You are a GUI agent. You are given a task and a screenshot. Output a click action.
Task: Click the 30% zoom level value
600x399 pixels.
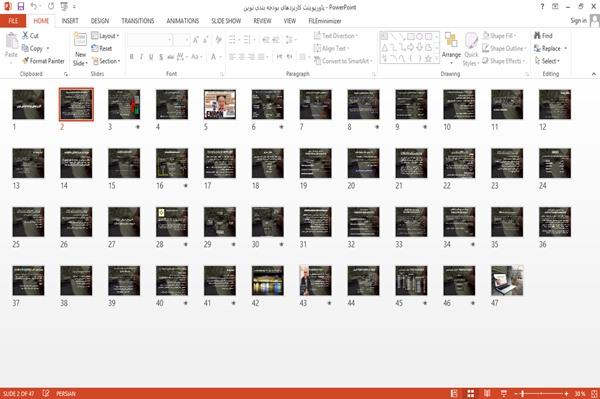(x=579, y=393)
